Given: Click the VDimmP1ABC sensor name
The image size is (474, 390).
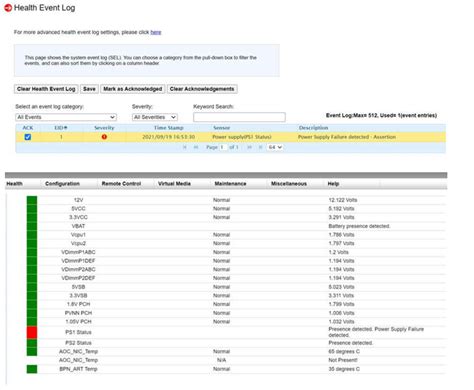Looking at the screenshot, I should point(78,252).
